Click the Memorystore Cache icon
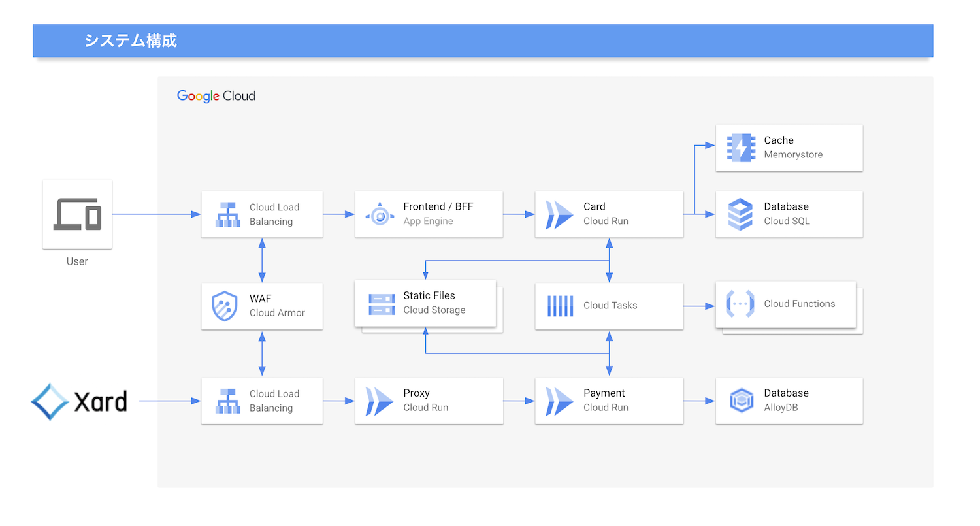 click(740, 148)
